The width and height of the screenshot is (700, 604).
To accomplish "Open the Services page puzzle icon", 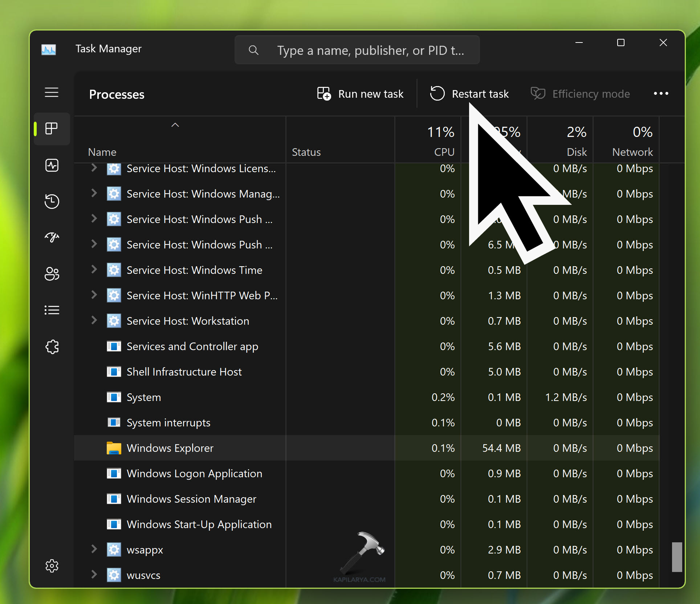I will coord(52,346).
